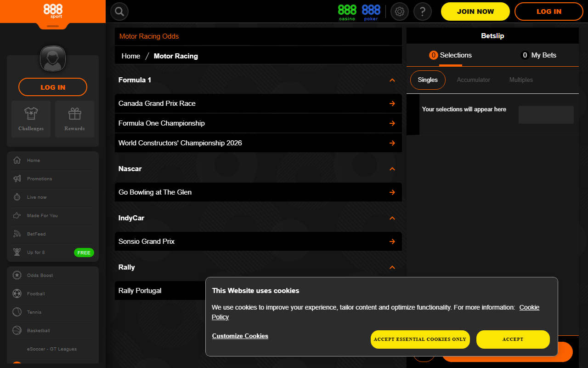Click the Motor Racing Odds heading
Image resolution: width=588 pixels, height=368 pixels.
point(149,36)
